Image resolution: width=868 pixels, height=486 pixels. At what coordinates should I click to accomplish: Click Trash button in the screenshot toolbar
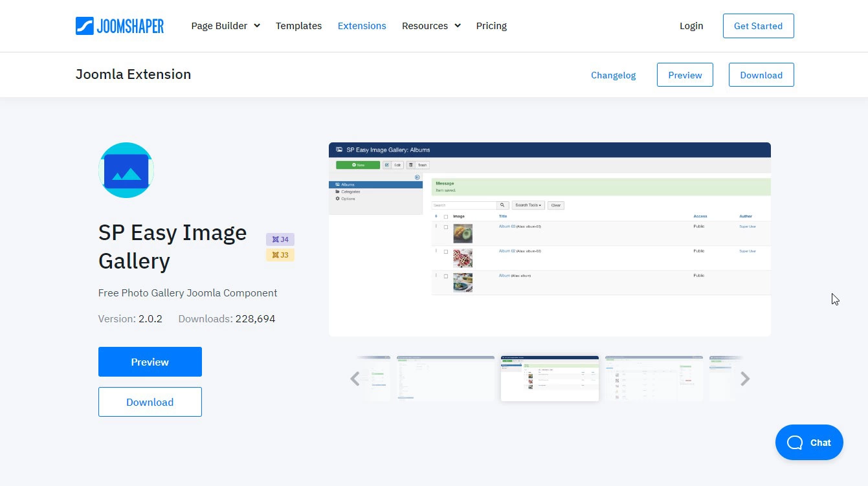[x=418, y=165]
